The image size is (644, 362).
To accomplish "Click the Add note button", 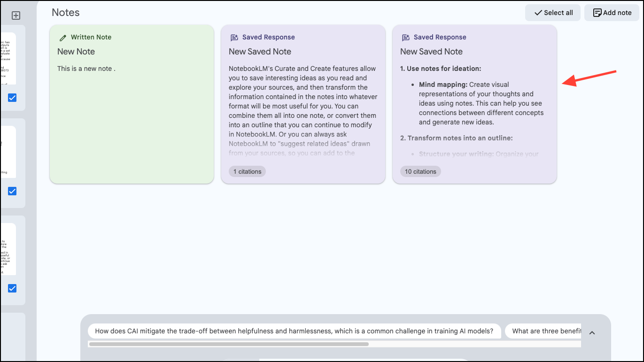I will (x=612, y=13).
